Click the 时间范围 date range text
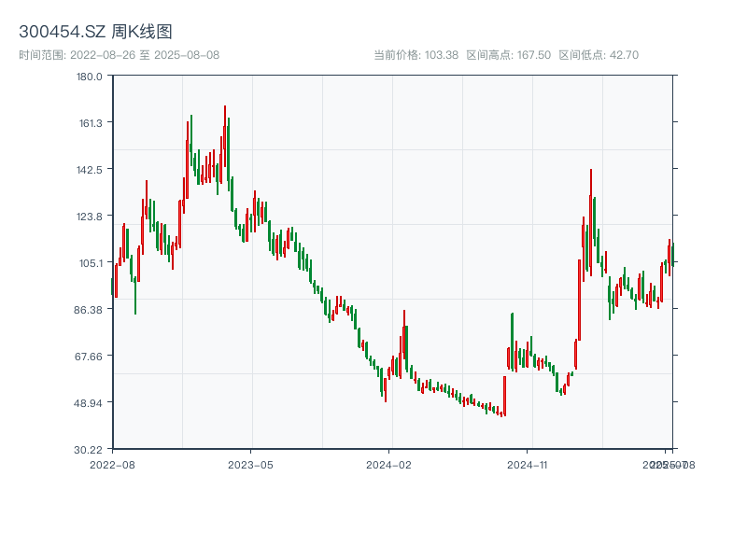 (120, 55)
